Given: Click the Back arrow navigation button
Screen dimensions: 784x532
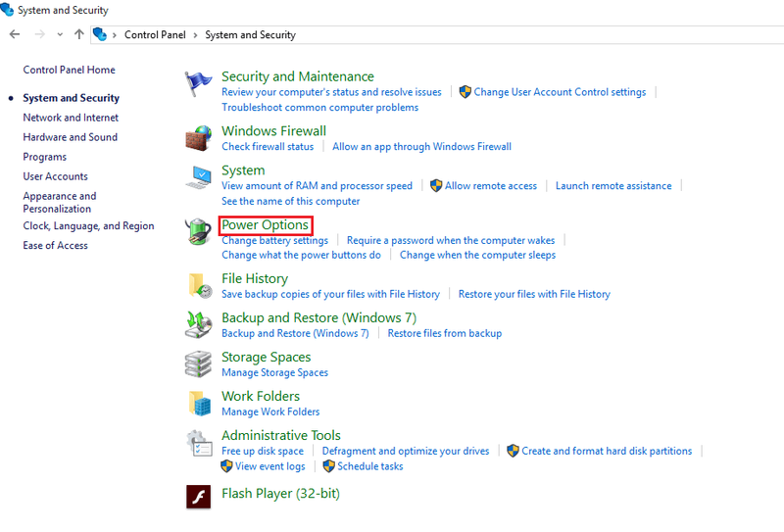Looking at the screenshot, I should coord(15,34).
